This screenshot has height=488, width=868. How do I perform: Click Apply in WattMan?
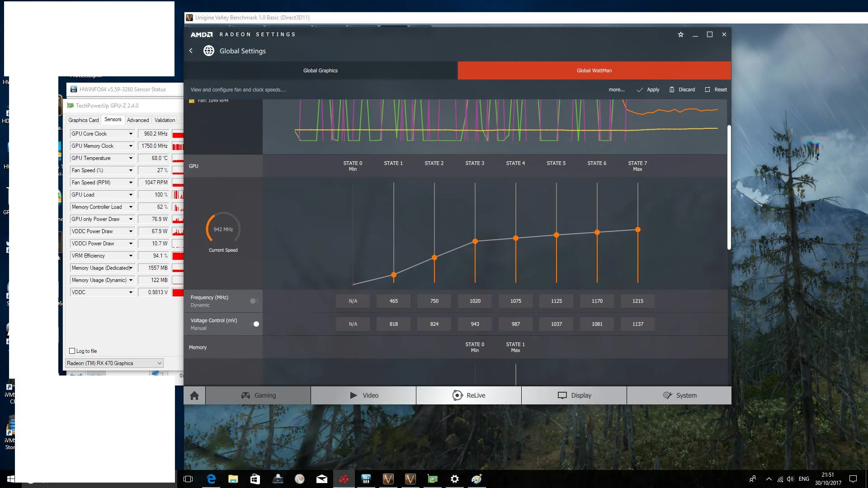coord(648,89)
